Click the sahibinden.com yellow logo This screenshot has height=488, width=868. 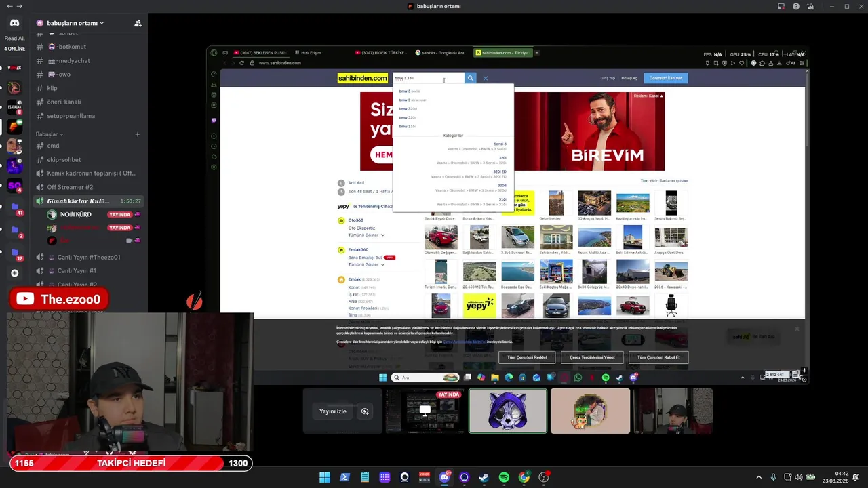[363, 78]
